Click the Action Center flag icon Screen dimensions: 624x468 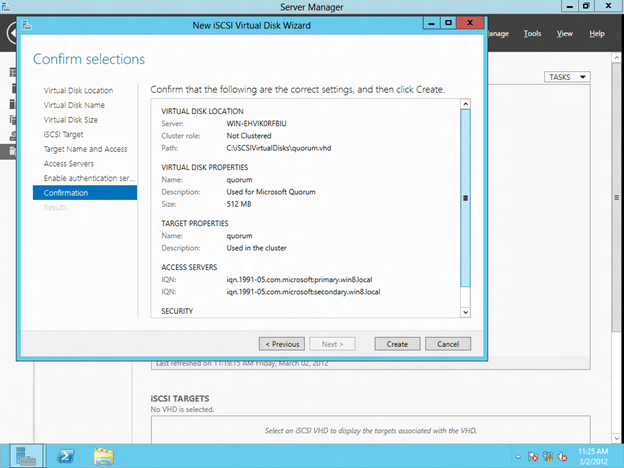(x=534, y=457)
